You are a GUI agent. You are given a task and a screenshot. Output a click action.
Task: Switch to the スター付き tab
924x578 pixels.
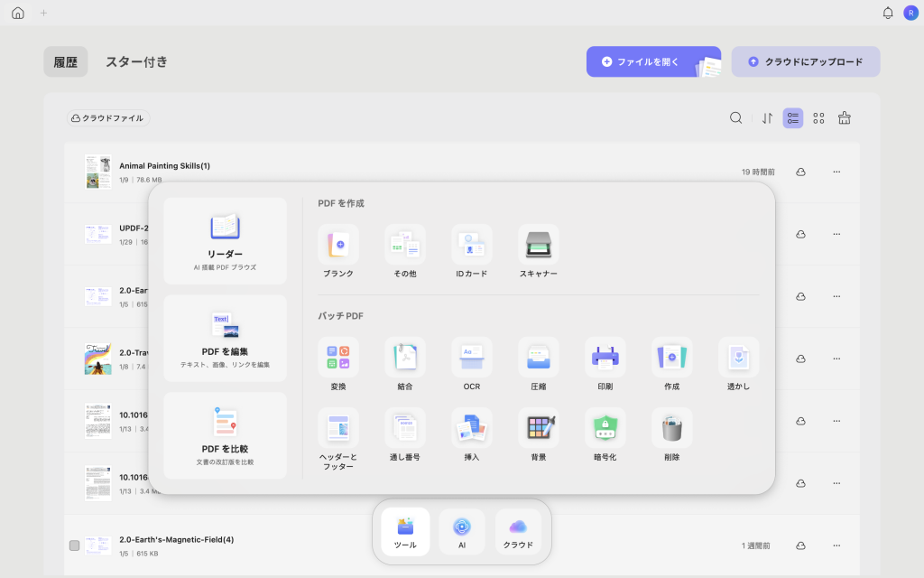137,62
